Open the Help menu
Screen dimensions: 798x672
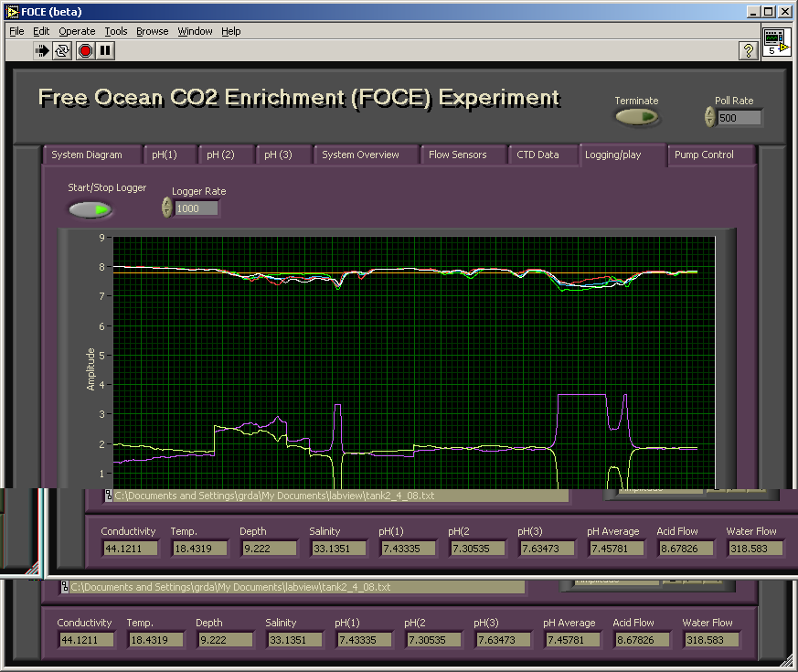(231, 31)
